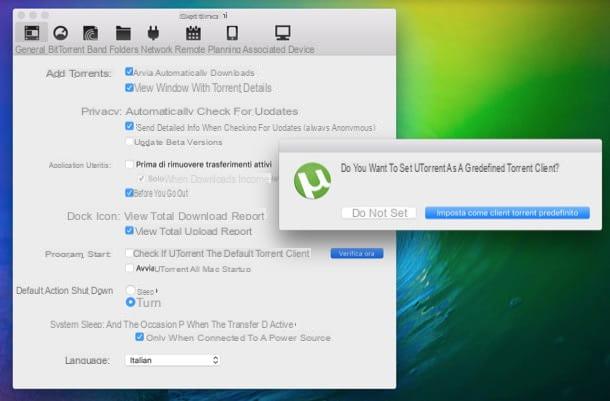Enable Avvia uTorrent At Mac Startup checkbox
This screenshot has height=401, width=610.
[129, 268]
